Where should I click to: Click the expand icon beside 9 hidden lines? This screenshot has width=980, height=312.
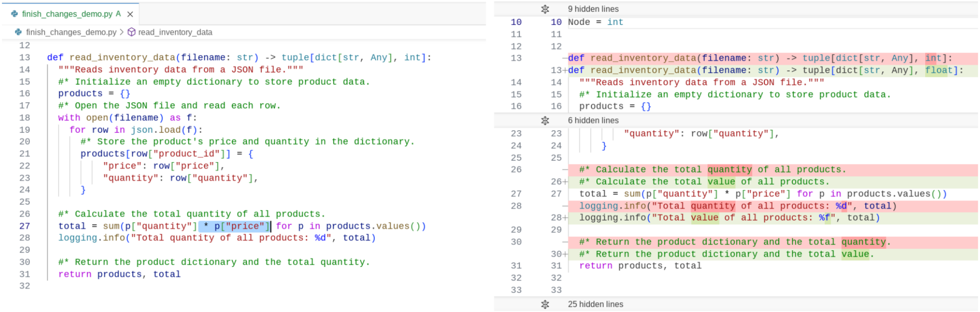click(x=545, y=9)
